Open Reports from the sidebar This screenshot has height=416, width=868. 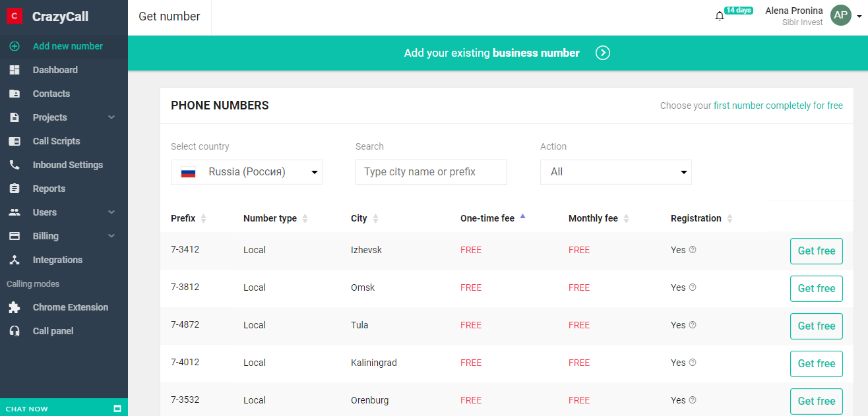click(x=49, y=189)
